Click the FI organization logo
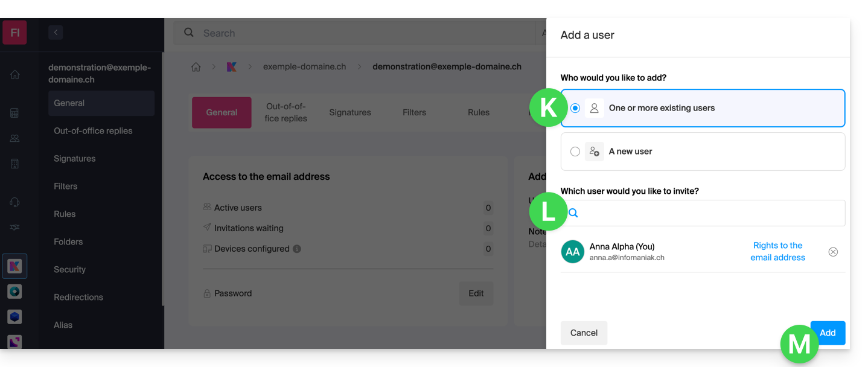This screenshot has height=367, width=868. pos(15,33)
